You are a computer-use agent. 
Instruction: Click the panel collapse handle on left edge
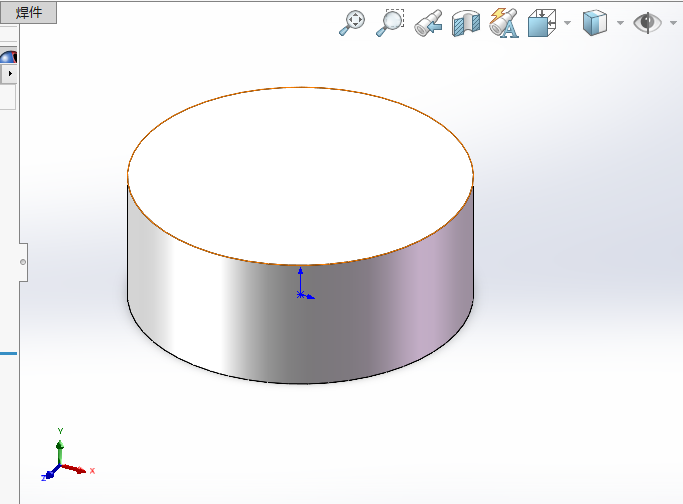tap(23, 262)
